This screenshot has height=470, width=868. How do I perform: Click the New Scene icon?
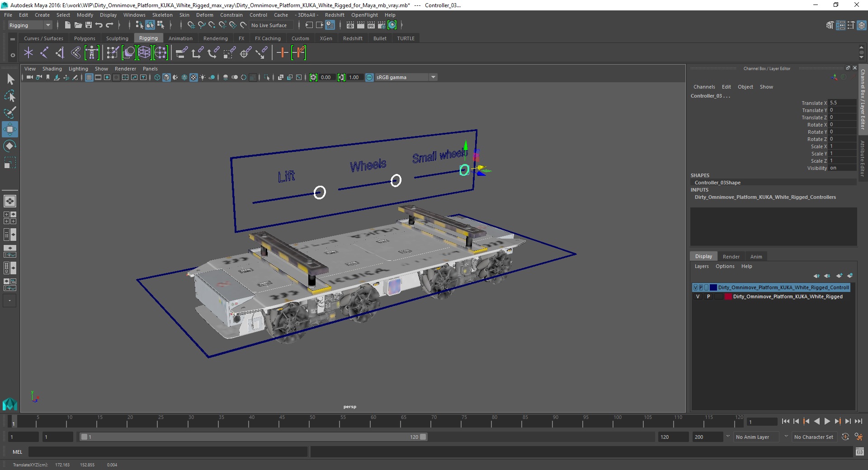67,25
